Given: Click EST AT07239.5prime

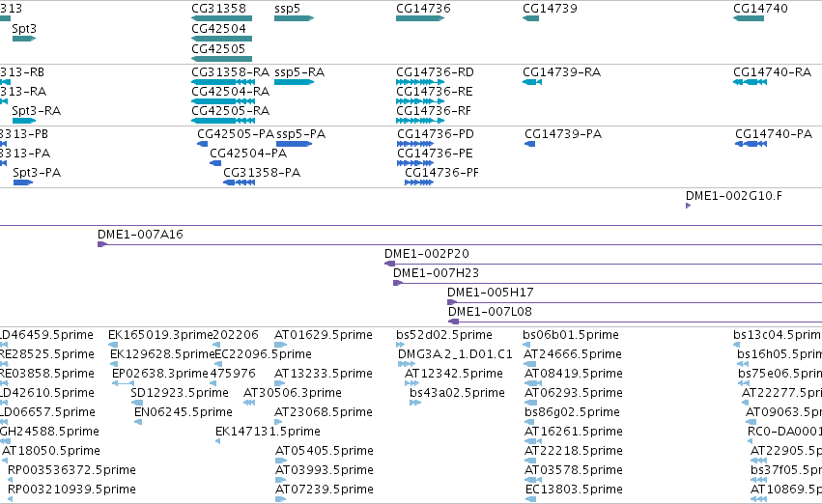Looking at the screenshot, I should click(325, 490).
